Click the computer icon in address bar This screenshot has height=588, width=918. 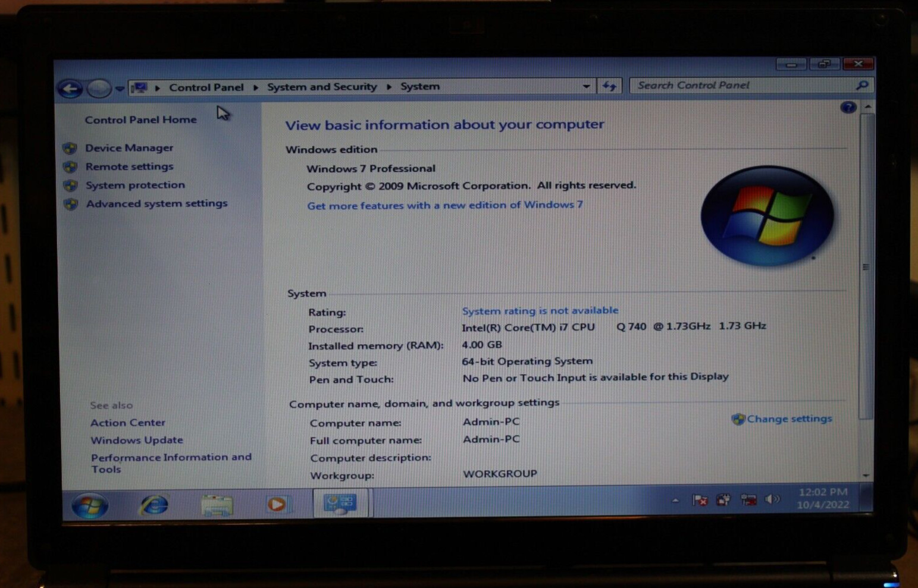pos(140,88)
